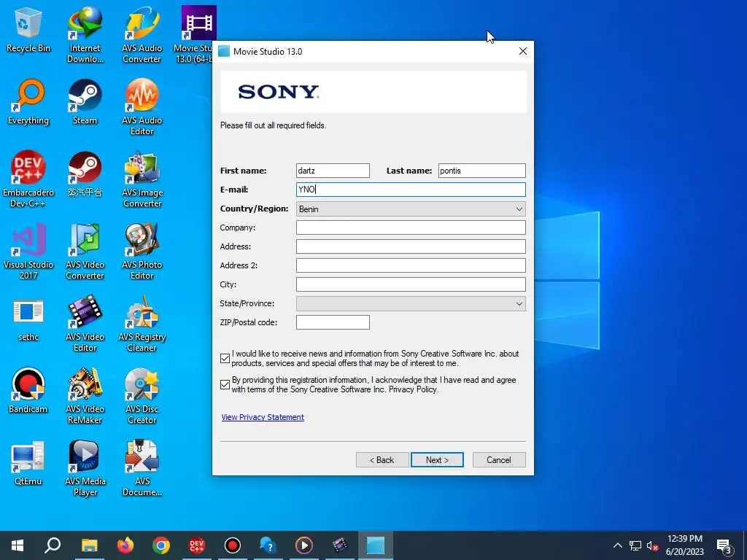Select AVS Audio Converter desktop icon
747x560 pixels.
(142, 34)
